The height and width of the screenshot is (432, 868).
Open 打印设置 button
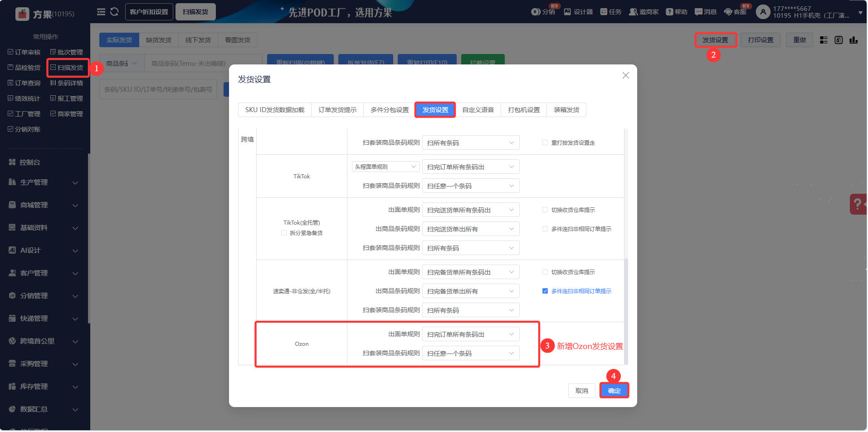tap(761, 40)
